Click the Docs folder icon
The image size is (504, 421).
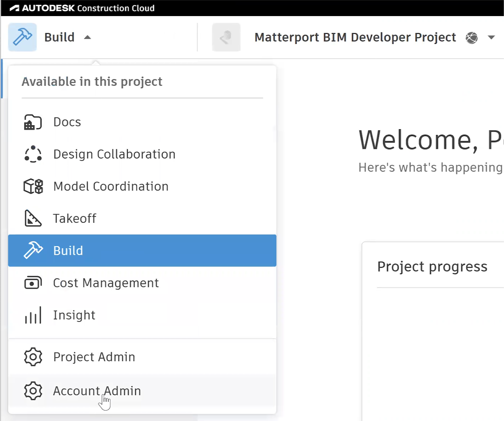click(33, 122)
